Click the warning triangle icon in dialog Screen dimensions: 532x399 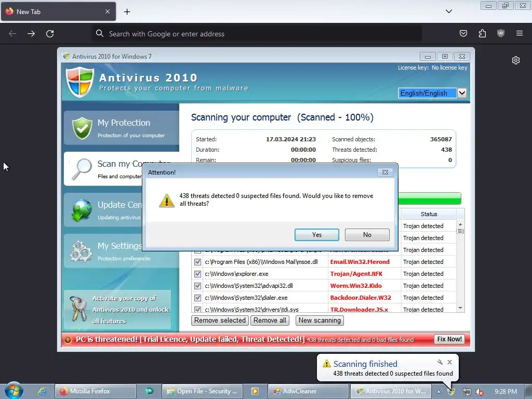coord(167,200)
